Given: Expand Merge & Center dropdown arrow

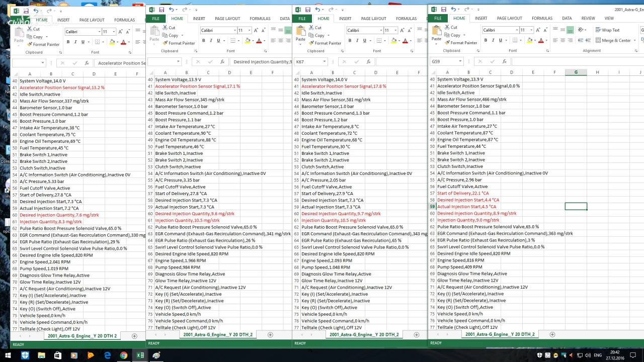Looking at the screenshot, I should click(x=634, y=40).
